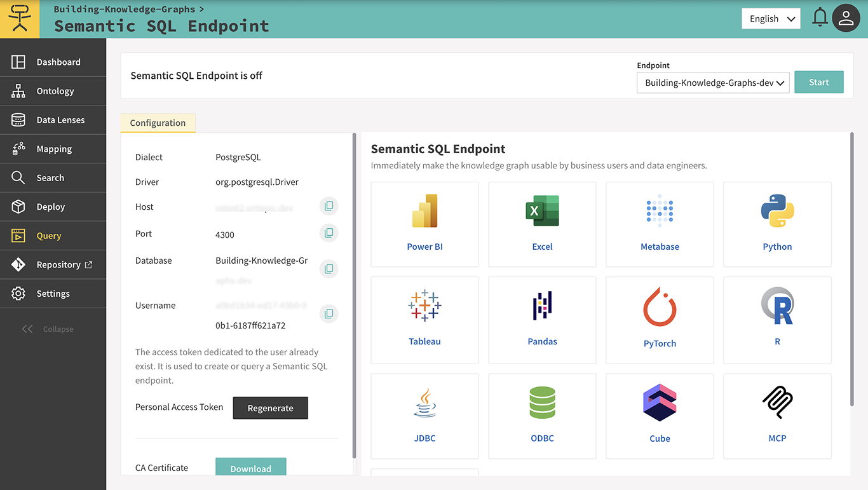Start the Semantic SQL Endpoint
Image resolution: width=868 pixels, height=490 pixels.
tap(818, 82)
